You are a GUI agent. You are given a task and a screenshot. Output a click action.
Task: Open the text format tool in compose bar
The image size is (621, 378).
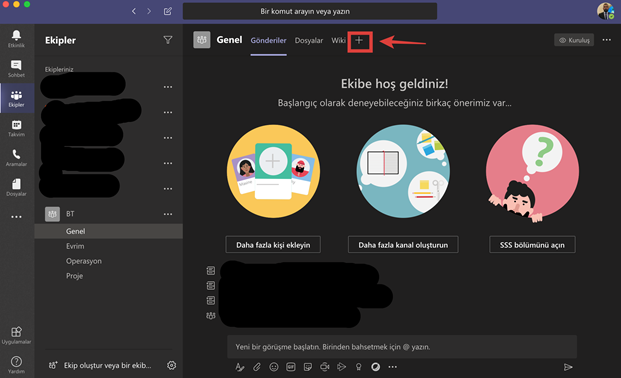click(x=240, y=367)
